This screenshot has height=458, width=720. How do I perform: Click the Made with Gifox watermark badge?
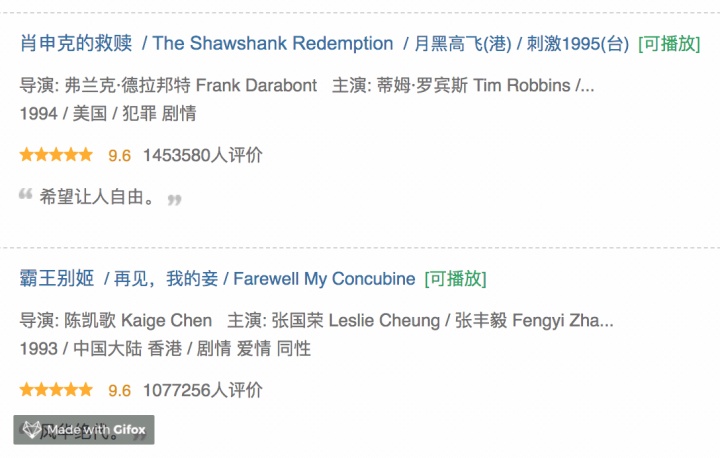point(84,430)
